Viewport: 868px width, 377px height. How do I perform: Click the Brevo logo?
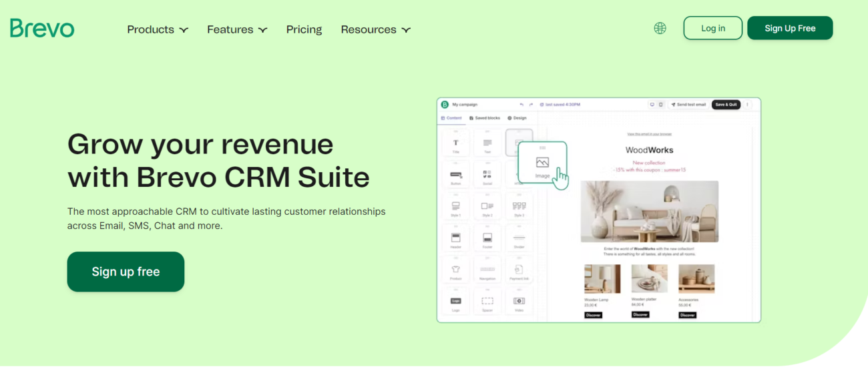pos(42,28)
